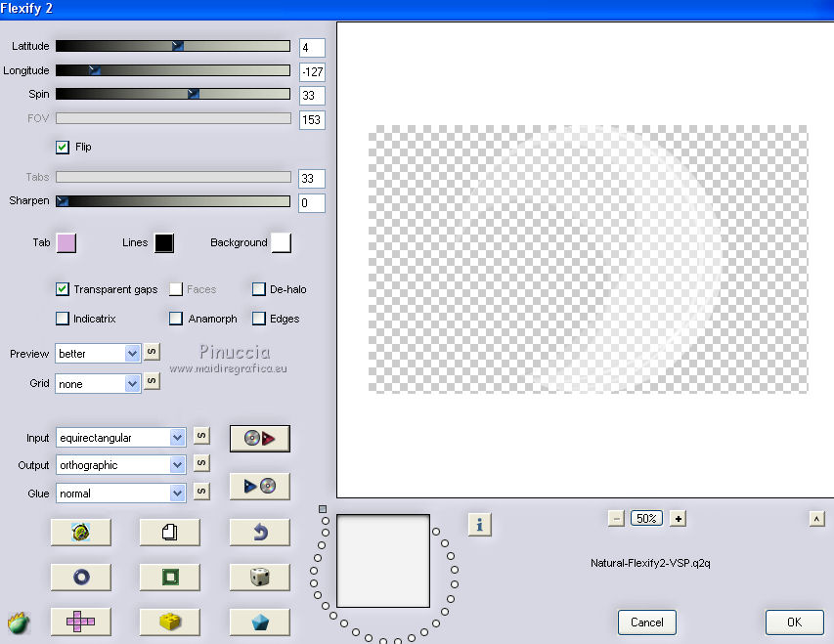Click the blue ring icon button
Screen dimensions: 834x644
[x=81, y=577]
